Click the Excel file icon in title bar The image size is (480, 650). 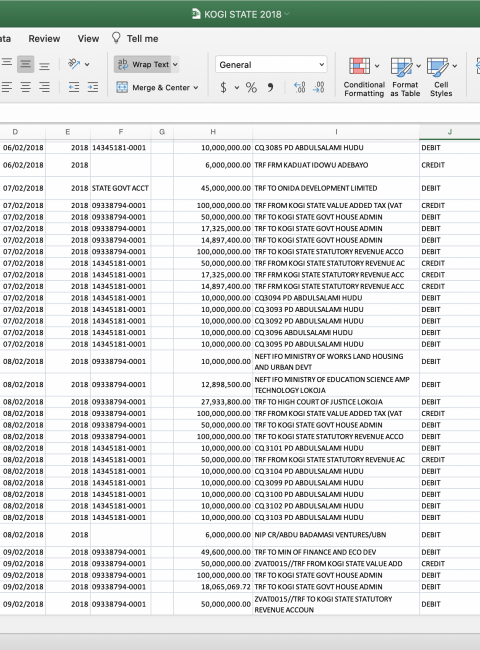coord(196,14)
